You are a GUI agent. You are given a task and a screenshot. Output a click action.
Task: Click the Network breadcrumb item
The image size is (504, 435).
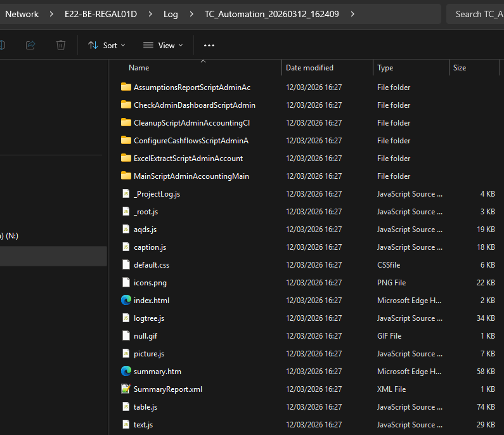point(22,14)
